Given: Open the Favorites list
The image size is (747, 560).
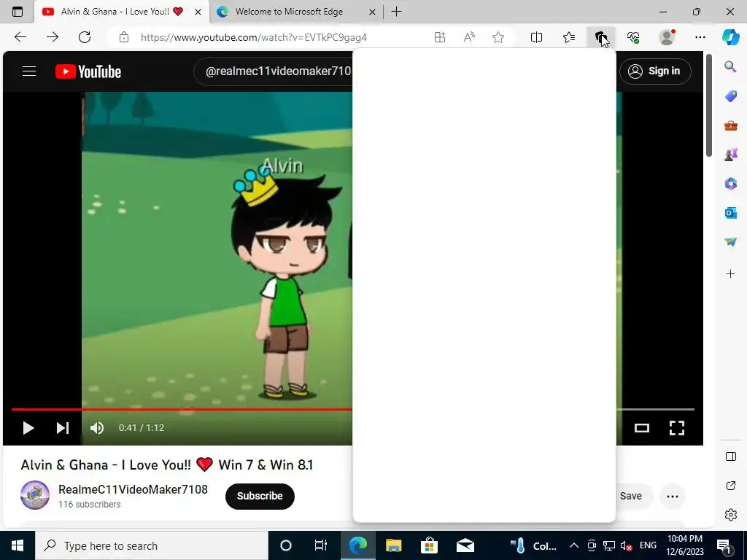Looking at the screenshot, I should tap(569, 37).
